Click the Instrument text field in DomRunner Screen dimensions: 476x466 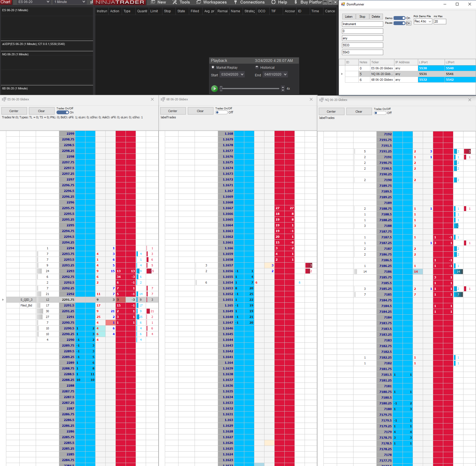point(362,24)
